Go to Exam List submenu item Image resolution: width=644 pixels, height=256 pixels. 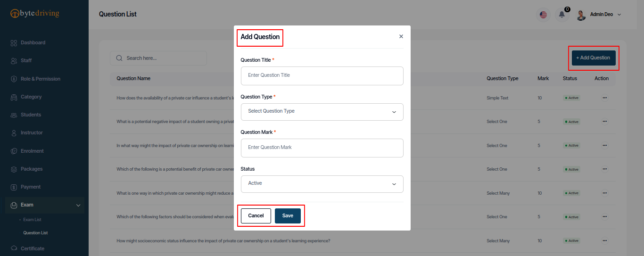[33, 220]
